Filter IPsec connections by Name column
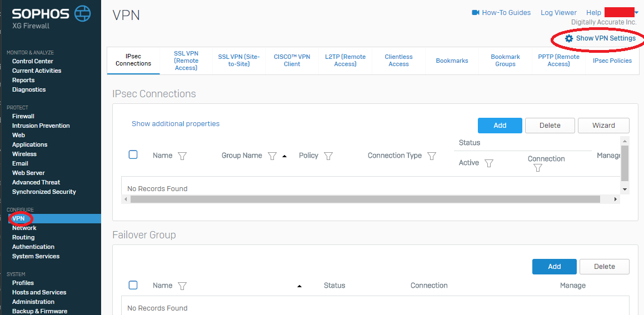Viewport: 644px width, 315px height. click(182, 156)
